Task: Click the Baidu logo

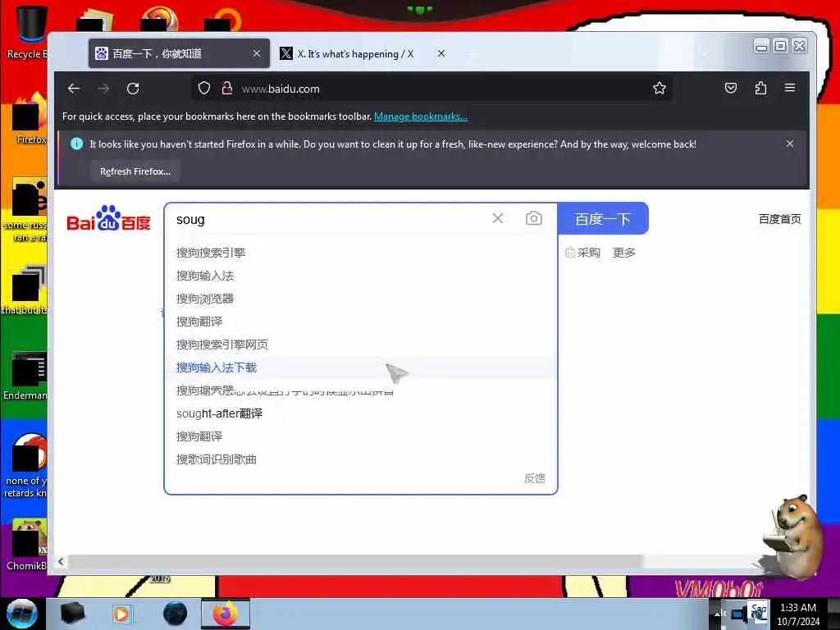Action: 109,218
